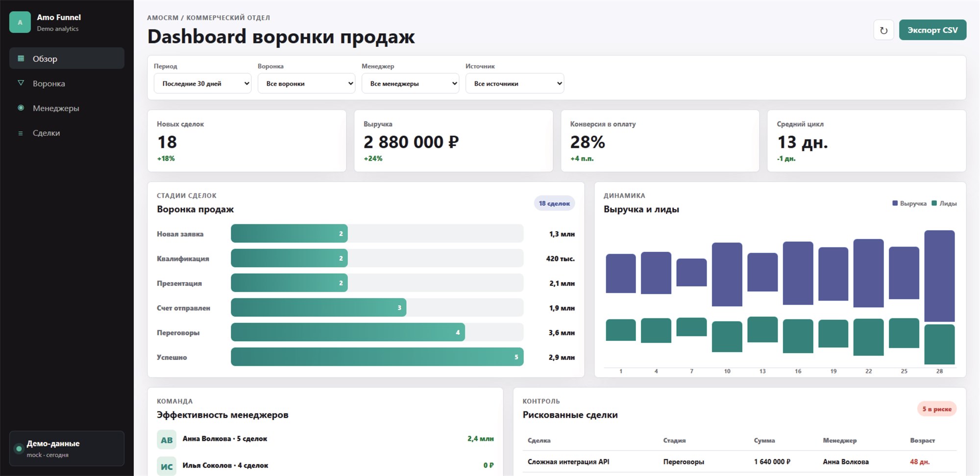This screenshot has height=476, width=980.
Task: Click the Переговоры stage cell in table
Action: 684,462
